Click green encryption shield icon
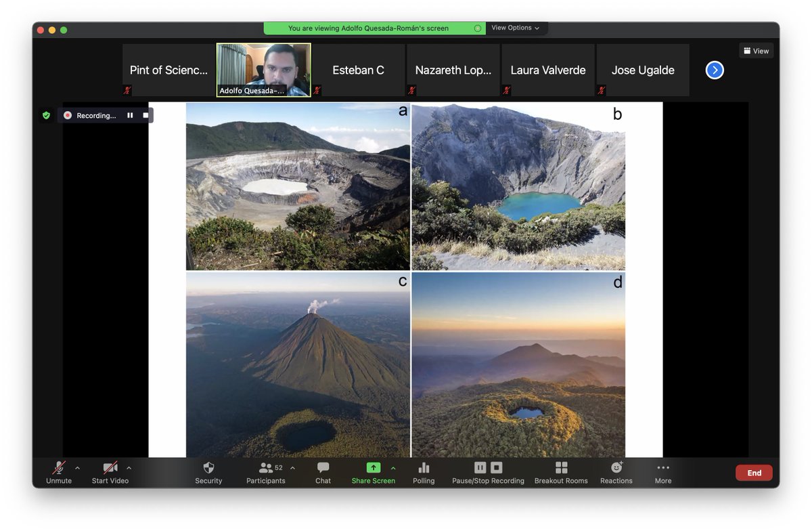This screenshot has height=531, width=812. point(46,116)
